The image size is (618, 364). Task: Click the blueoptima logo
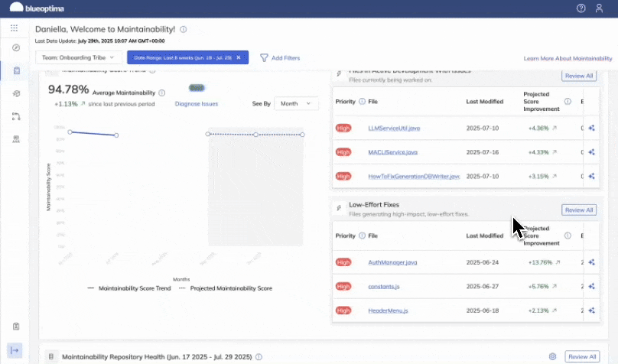click(37, 8)
